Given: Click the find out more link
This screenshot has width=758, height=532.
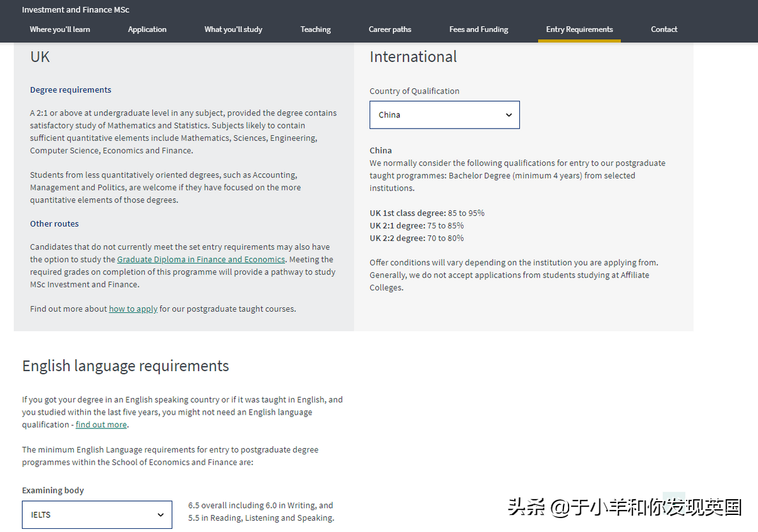Looking at the screenshot, I should tap(101, 425).
